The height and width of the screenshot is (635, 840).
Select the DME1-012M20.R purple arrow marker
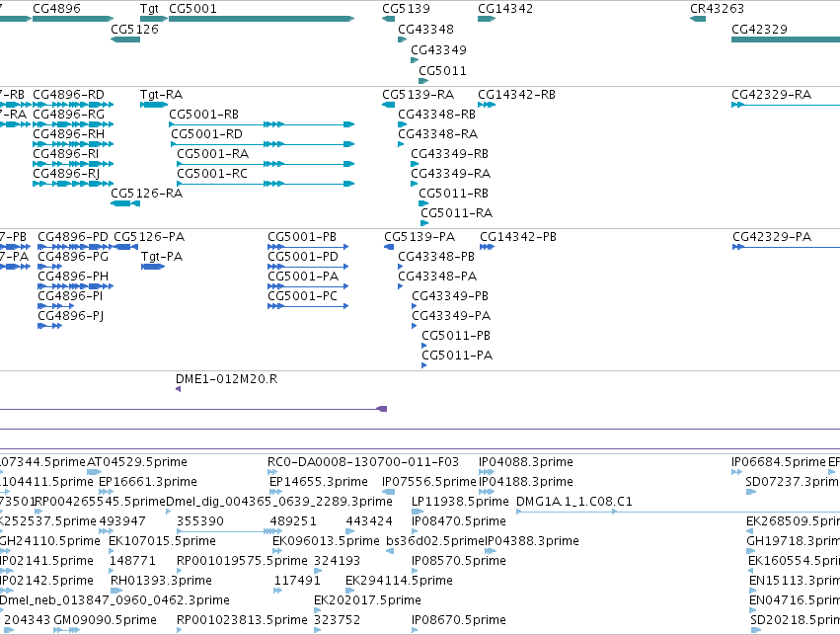tap(179, 389)
